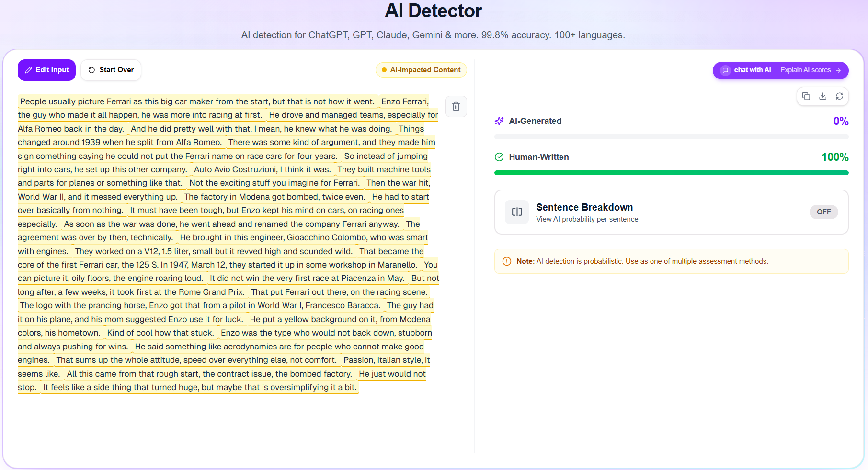The image size is (868, 470).
Task: Click the AI-Impacted Content badge
Action: 421,70
